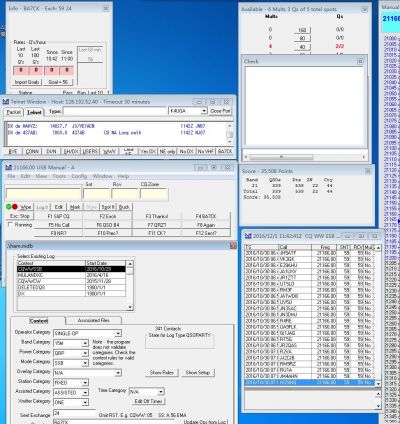Click the BYE button in Telnet Window
Screen dimensions: 400x424
[x=13, y=151]
